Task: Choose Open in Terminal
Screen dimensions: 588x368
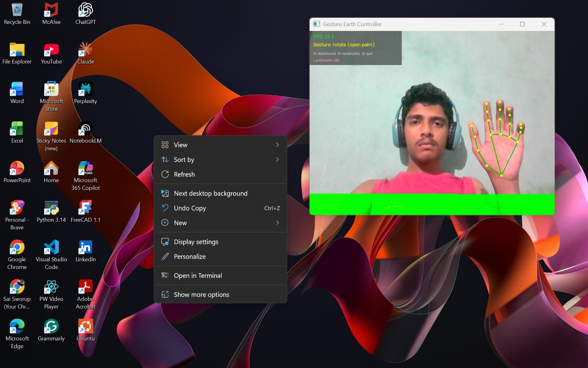Action: tap(220, 276)
